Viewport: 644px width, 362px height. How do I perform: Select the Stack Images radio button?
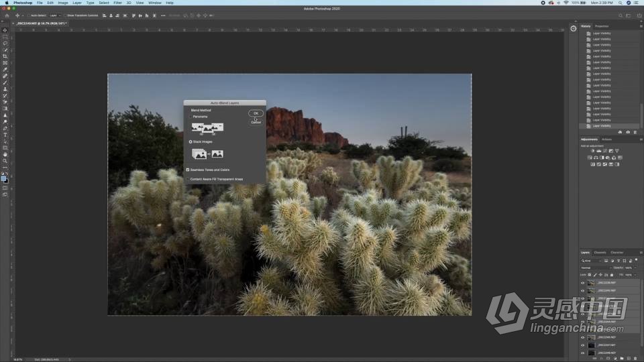(190, 141)
